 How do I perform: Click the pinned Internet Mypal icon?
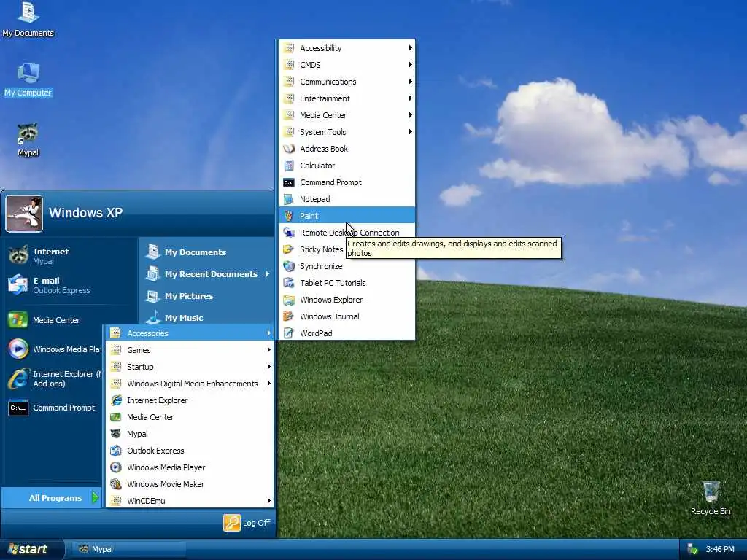tap(18, 255)
